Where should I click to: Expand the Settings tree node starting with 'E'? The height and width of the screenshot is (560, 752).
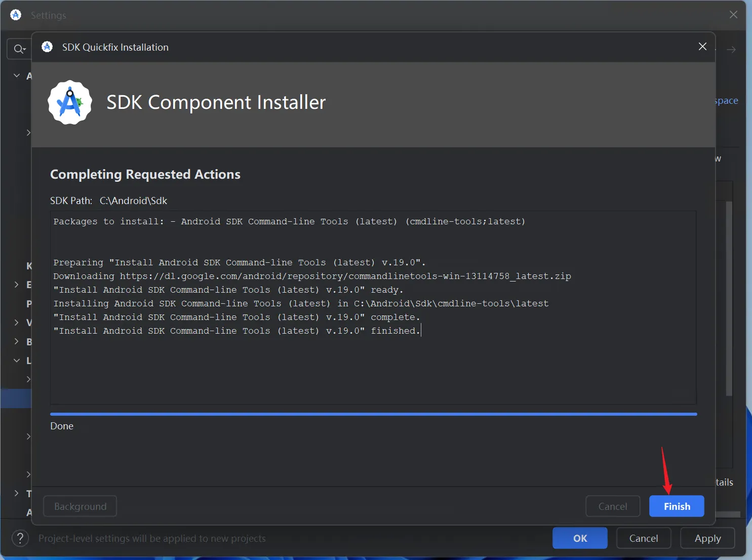click(17, 285)
